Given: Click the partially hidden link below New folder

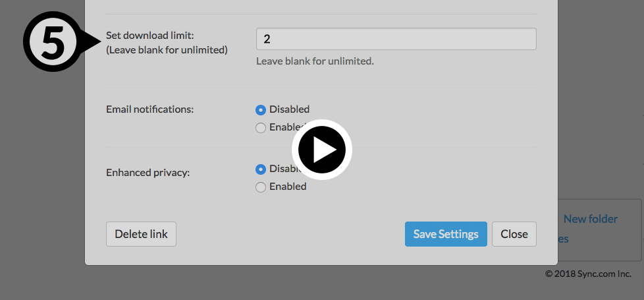Looking at the screenshot, I should tap(563, 239).
